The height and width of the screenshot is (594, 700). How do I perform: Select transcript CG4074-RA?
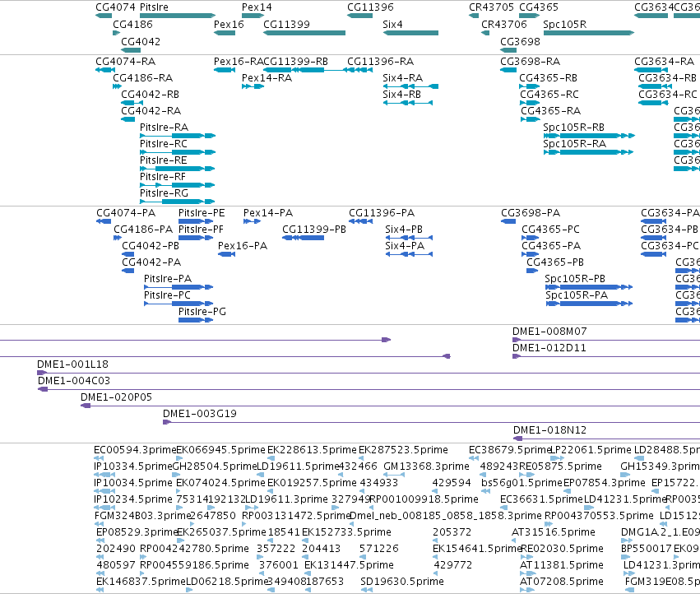tap(126, 61)
